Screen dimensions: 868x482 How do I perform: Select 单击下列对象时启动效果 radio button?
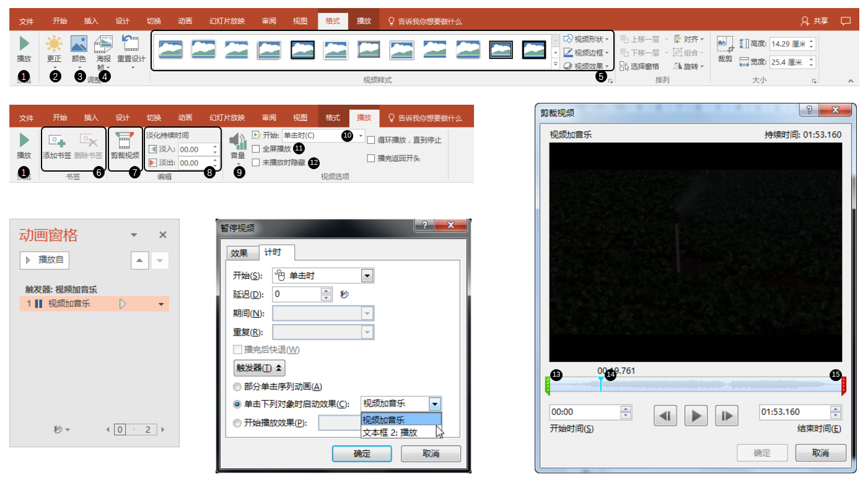point(237,404)
